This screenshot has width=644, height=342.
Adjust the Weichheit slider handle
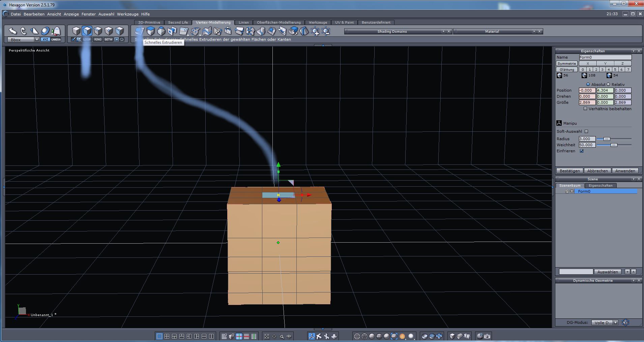click(x=614, y=145)
